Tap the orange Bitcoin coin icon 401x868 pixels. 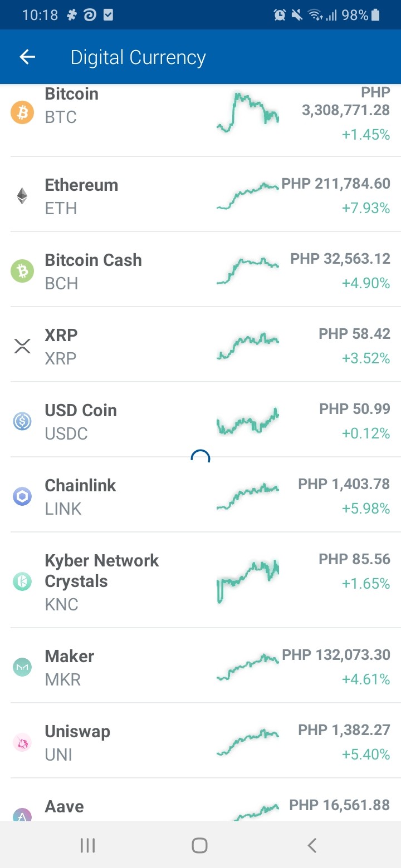[22, 112]
